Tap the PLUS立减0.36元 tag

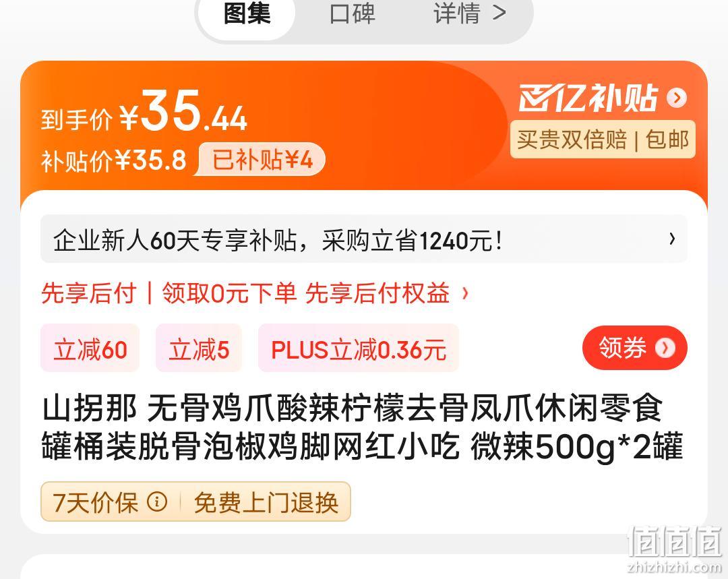point(359,348)
